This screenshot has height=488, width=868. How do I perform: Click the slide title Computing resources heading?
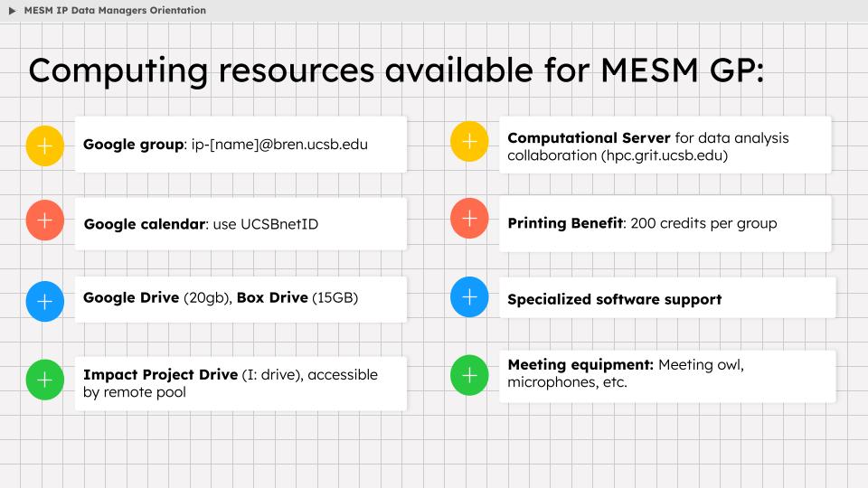point(396,70)
